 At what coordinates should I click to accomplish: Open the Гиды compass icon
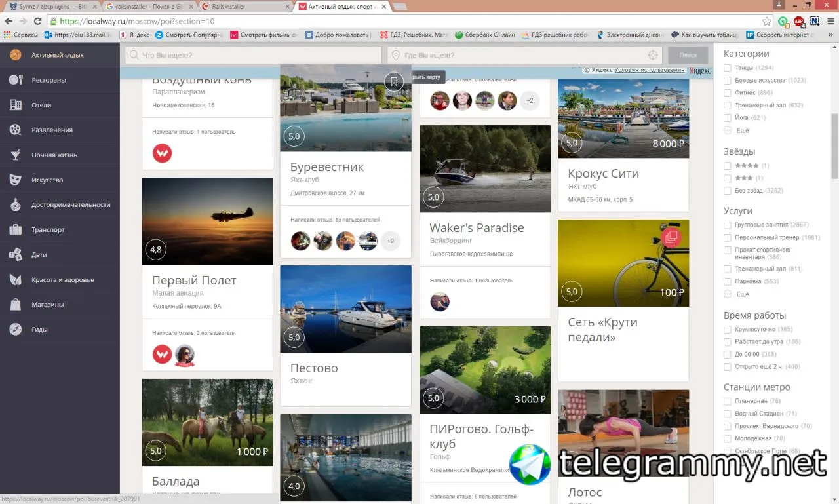[x=16, y=329]
